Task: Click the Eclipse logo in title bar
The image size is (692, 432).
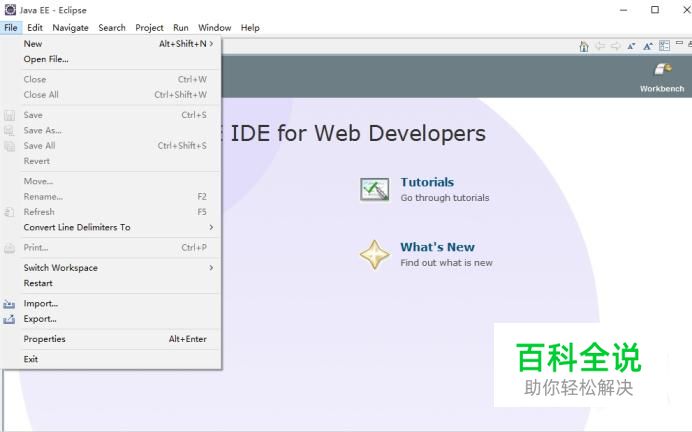Action: pyautogui.click(x=10, y=9)
